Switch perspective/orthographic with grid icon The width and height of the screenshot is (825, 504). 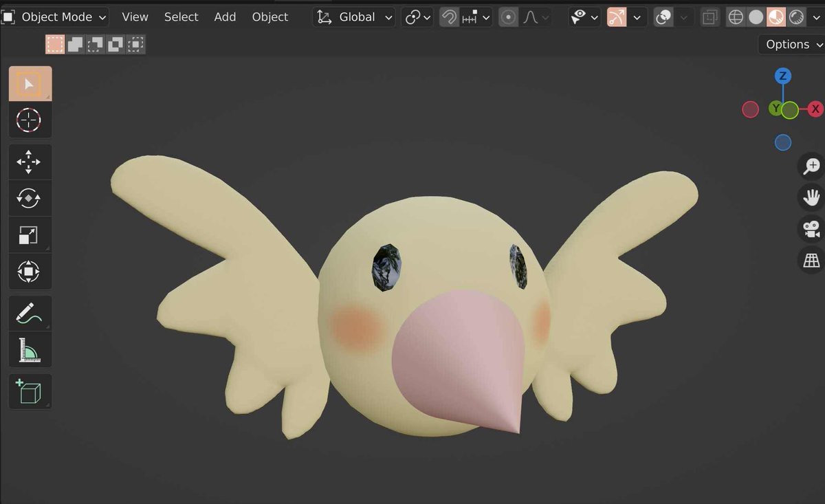(812, 261)
